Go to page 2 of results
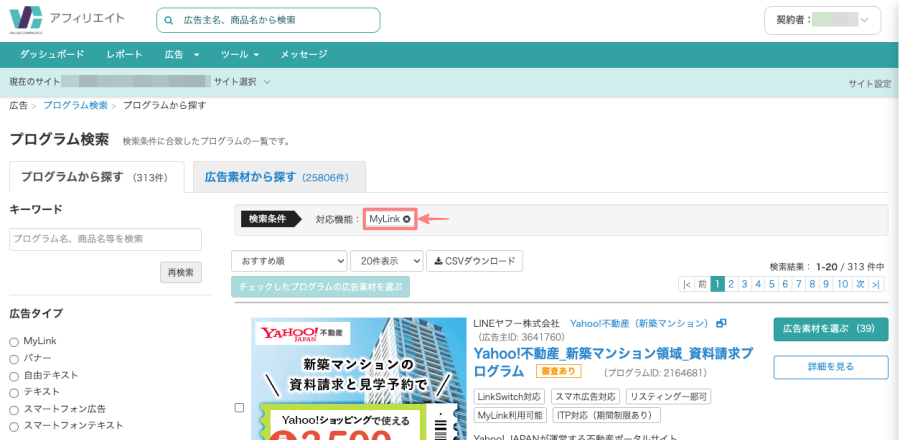Viewport: 900px width, 440px height. pos(731,284)
